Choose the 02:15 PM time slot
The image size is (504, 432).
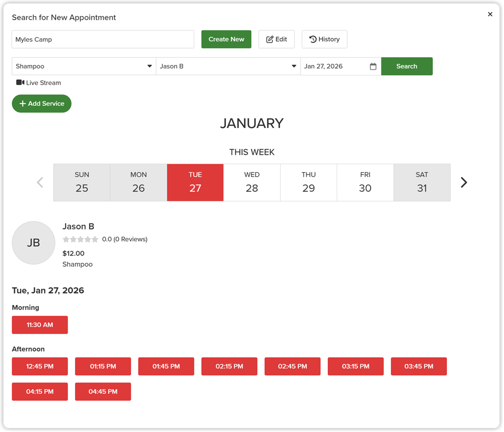tap(229, 366)
